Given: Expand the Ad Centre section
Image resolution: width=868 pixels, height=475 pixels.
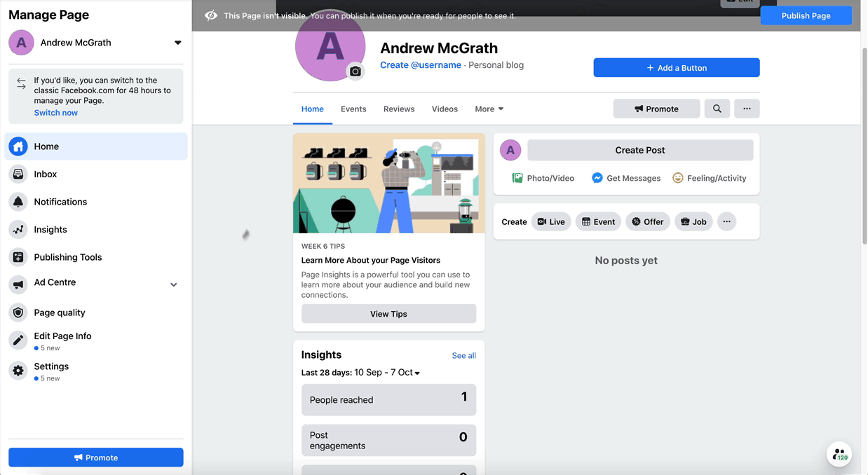Looking at the screenshot, I should [x=173, y=284].
